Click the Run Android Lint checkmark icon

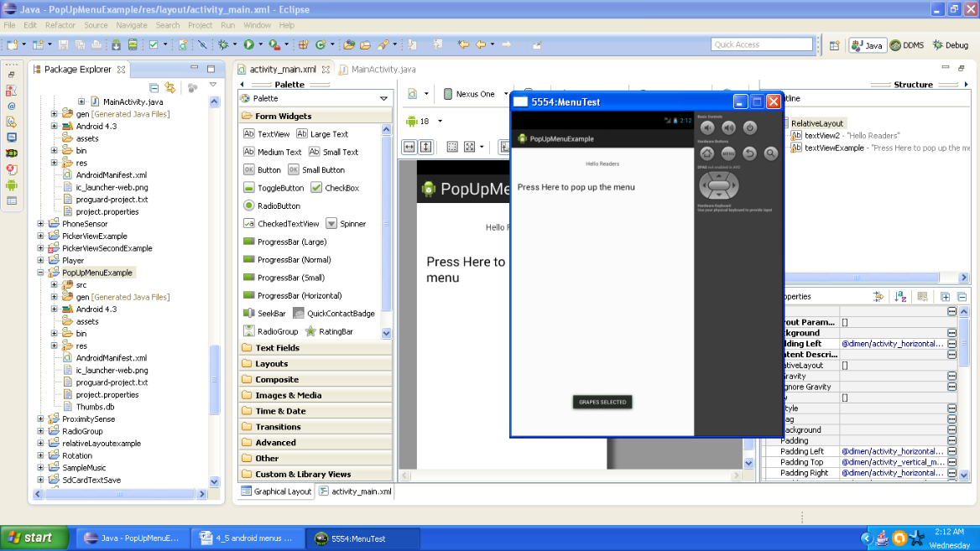point(154,44)
